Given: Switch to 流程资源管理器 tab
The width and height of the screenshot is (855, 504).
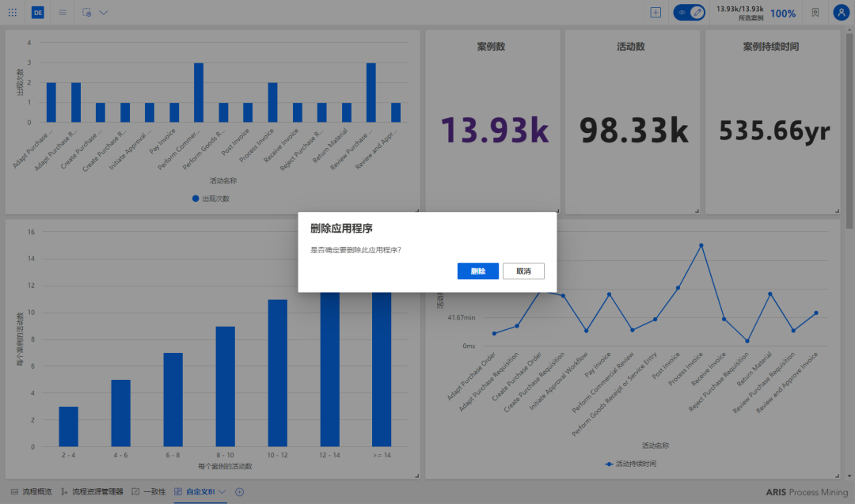Looking at the screenshot, I should coord(92,491).
